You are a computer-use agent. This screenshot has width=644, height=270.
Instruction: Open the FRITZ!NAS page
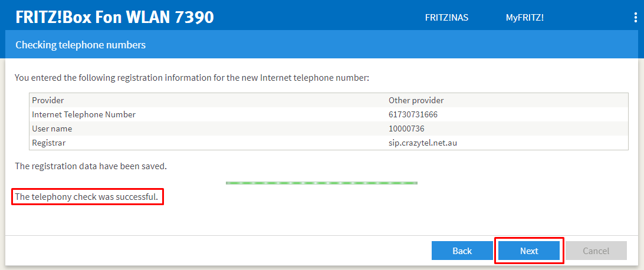point(446,18)
